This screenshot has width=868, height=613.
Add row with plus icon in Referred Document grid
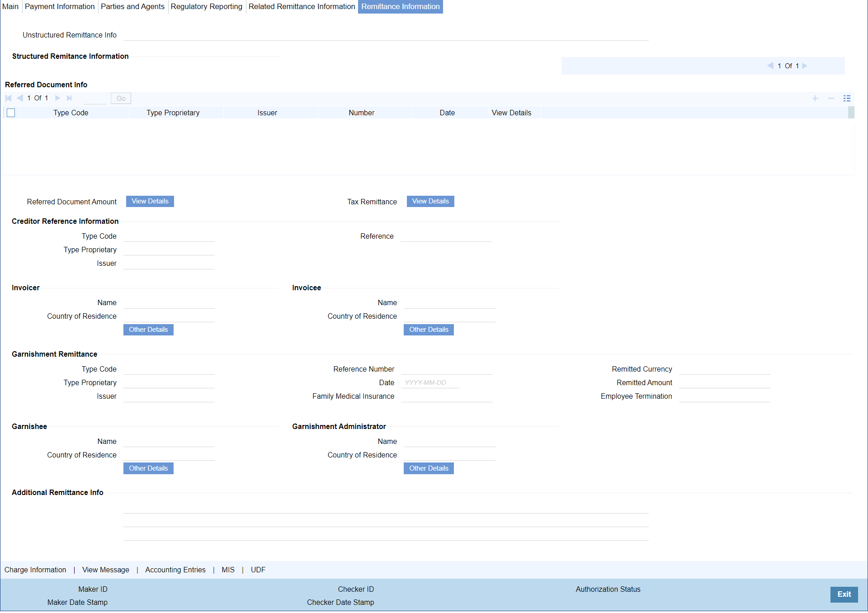(x=815, y=98)
